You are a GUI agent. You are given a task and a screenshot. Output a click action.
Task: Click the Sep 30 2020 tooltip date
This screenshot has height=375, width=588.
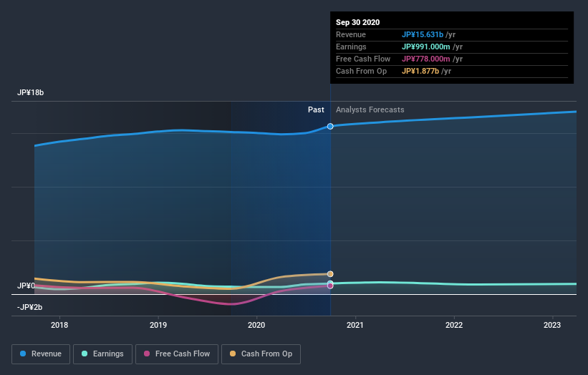click(358, 22)
